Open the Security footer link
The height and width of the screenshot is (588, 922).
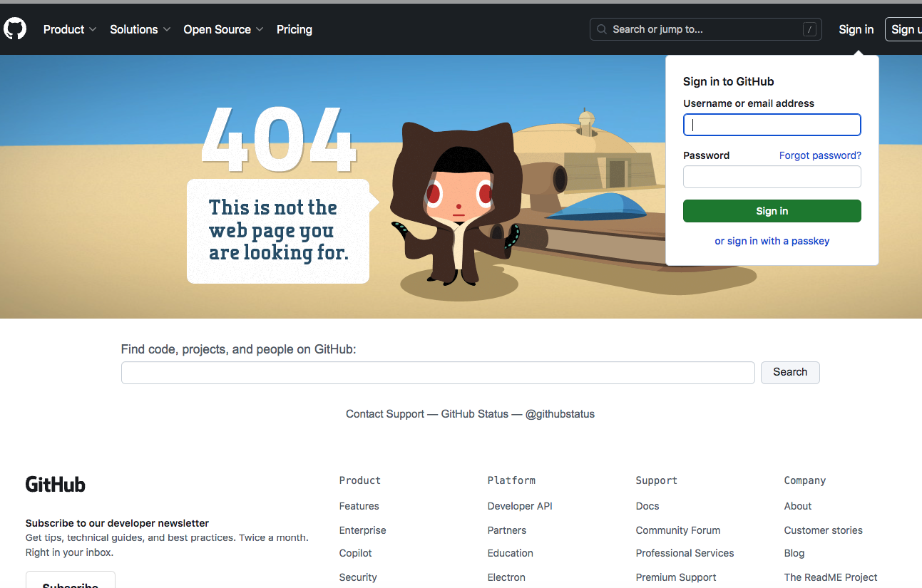coord(358,577)
